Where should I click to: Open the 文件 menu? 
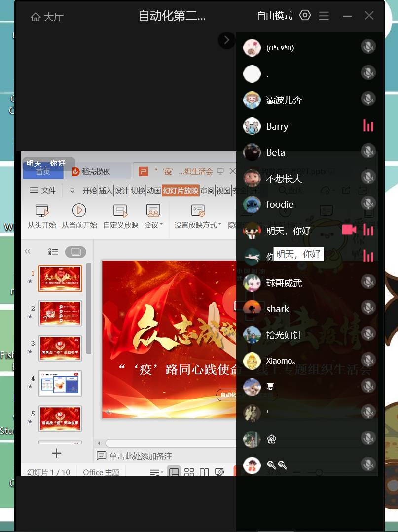(x=43, y=191)
